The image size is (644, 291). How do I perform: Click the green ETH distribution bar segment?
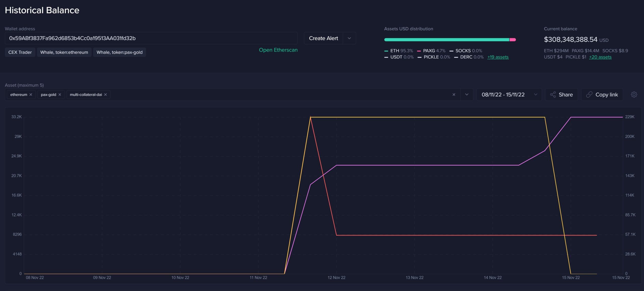pyautogui.click(x=447, y=40)
